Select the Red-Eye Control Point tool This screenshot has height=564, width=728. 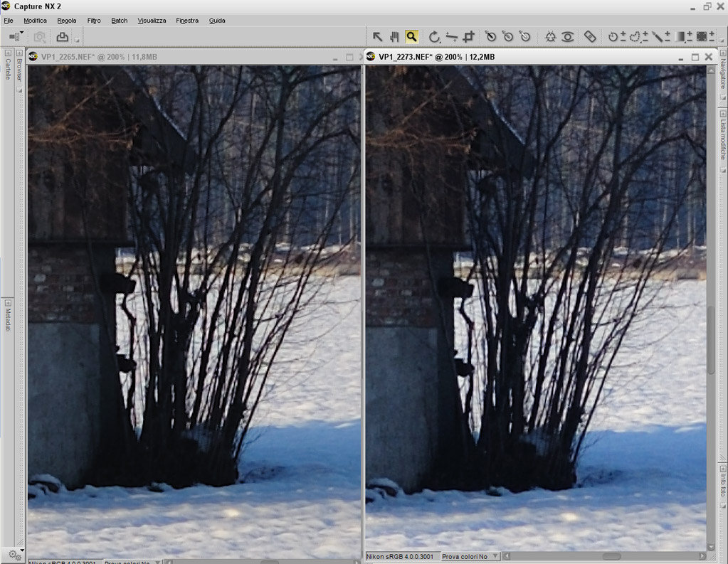567,37
